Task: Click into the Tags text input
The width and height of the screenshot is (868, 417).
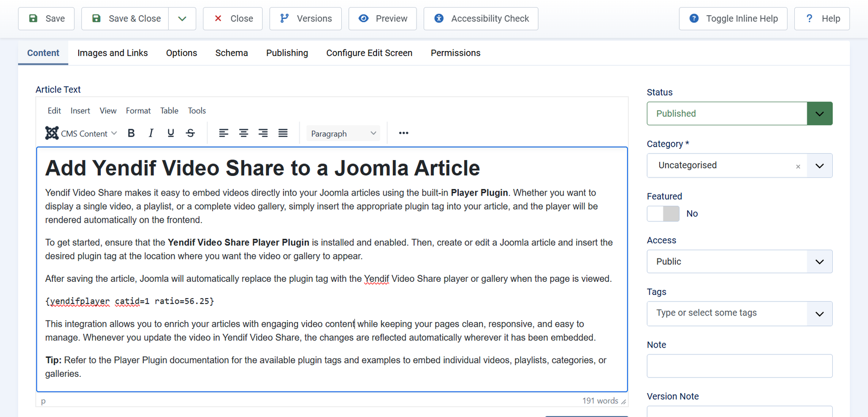Action: click(727, 313)
